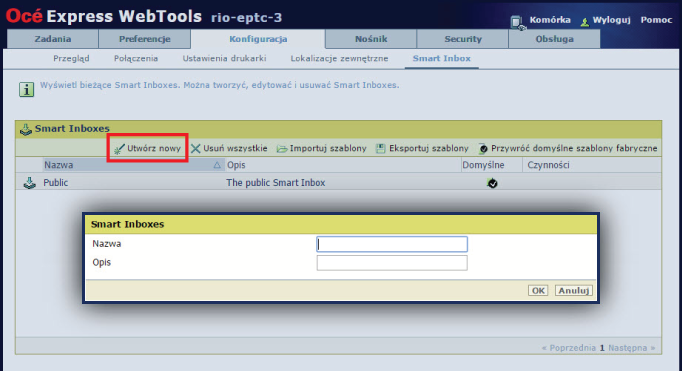Click the Komórka link in header
This screenshot has width=682, height=371.
tap(550, 20)
